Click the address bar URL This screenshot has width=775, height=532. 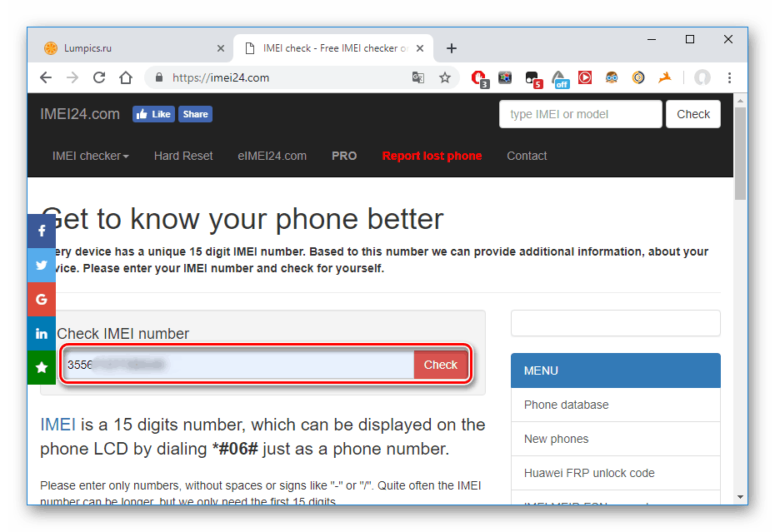[x=221, y=77]
